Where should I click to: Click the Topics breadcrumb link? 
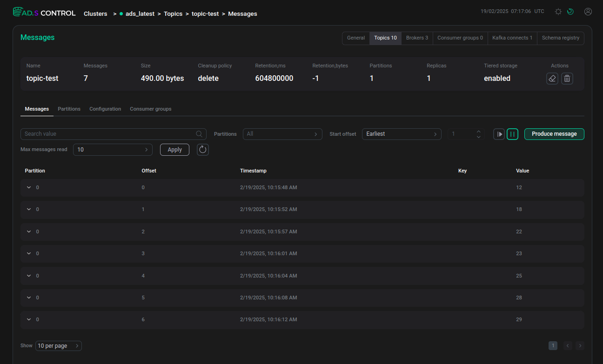tap(173, 13)
